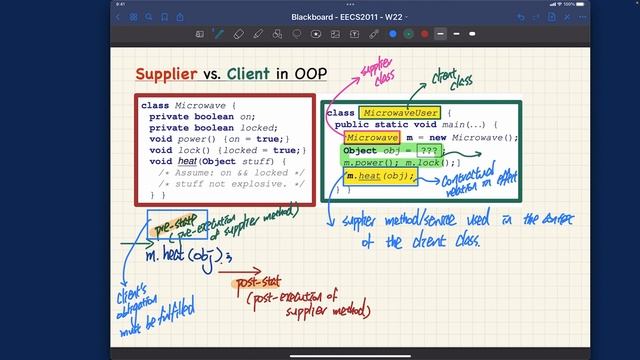Select the Eraser tool
640x360 pixels.
(x=238, y=34)
